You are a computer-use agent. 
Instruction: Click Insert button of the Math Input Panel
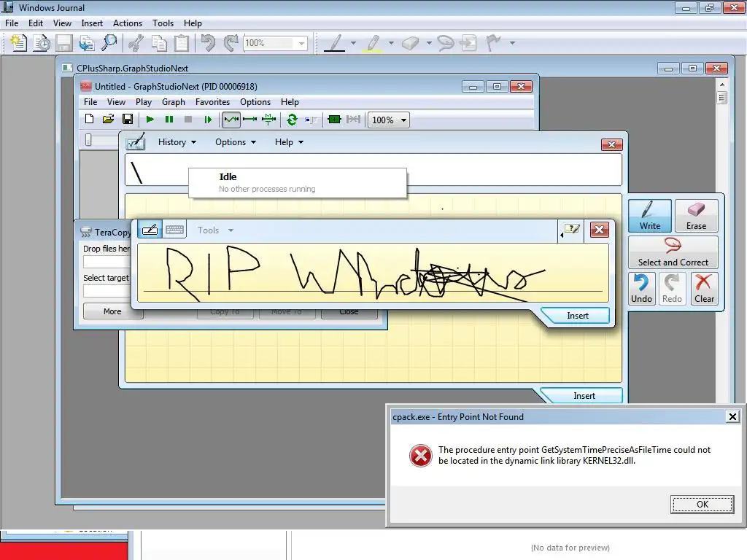tap(584, 396)
